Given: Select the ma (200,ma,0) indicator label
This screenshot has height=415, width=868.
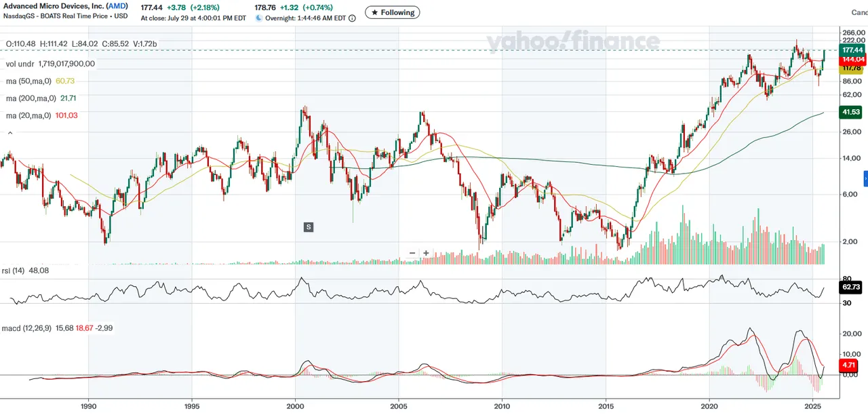Looking at the screenshot, I should (x=31, y=98).
